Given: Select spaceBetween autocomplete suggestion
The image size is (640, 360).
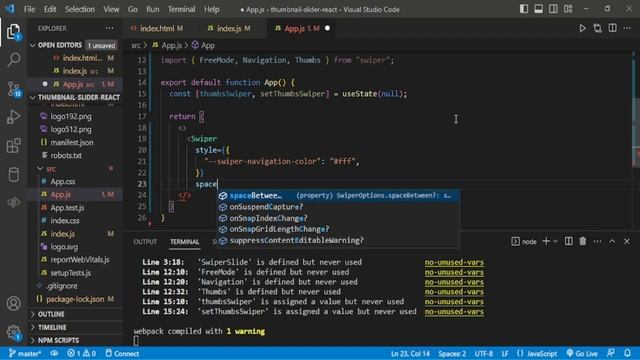Looking at the screenshot, I should (338, 196).
